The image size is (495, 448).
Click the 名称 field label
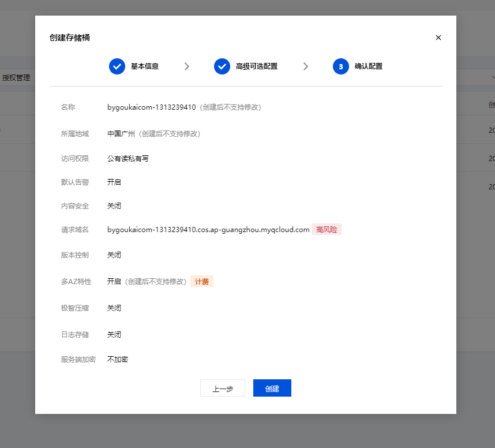click(x=68, y=107)
